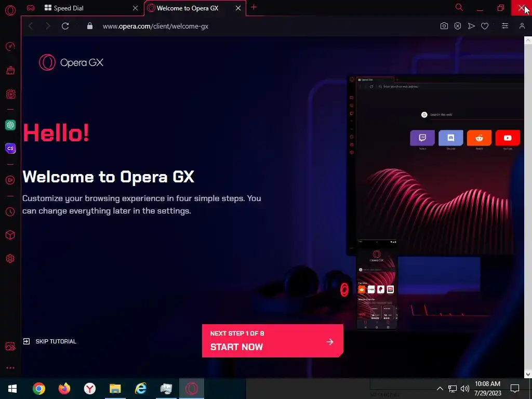
Task: Launch Yandex Browser from the taskbar
Action: (x=89, y=389)
